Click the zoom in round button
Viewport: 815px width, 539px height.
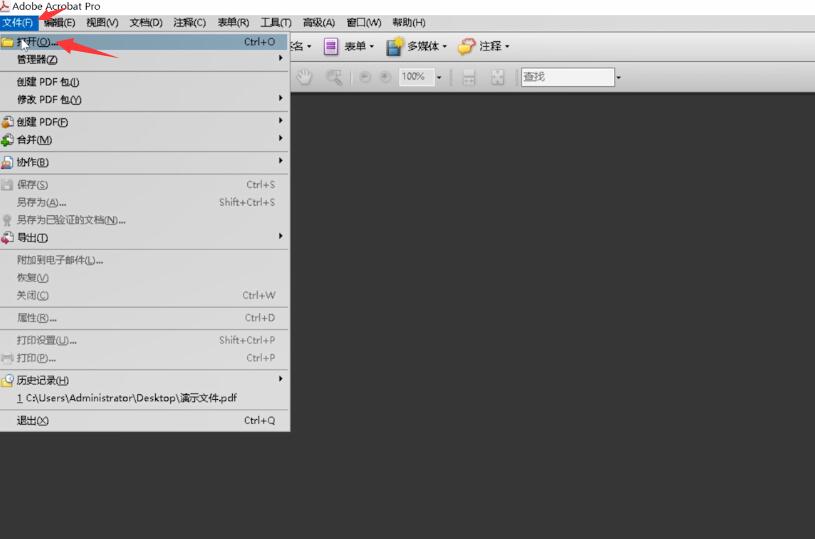pos(385,77)
